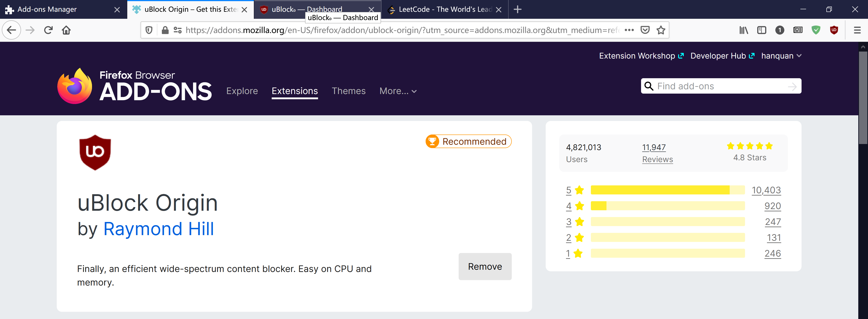Open the More dropdown menu
This screenshot has height=319, width=868.
[397, 91]
